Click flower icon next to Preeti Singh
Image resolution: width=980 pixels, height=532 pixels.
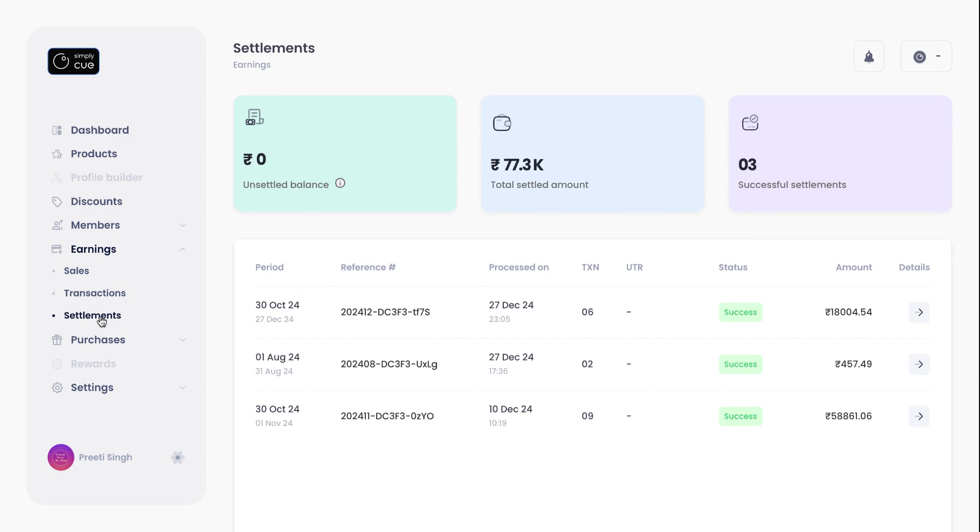(178, 457)
